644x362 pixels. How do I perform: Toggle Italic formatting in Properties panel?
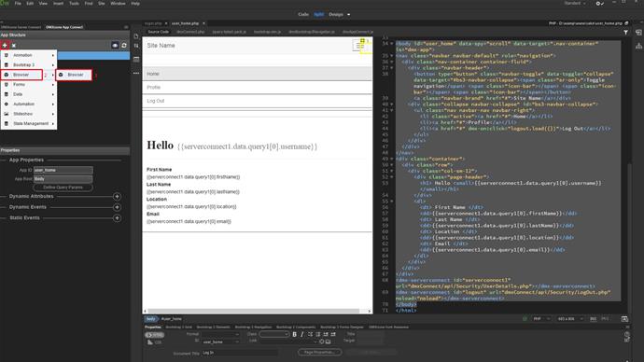click(302, 335)
